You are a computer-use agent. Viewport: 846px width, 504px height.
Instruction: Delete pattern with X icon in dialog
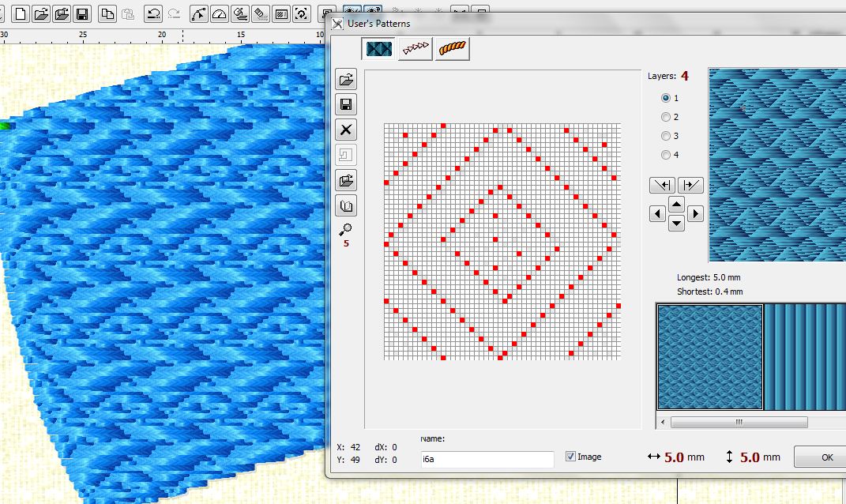click(346, 130)
